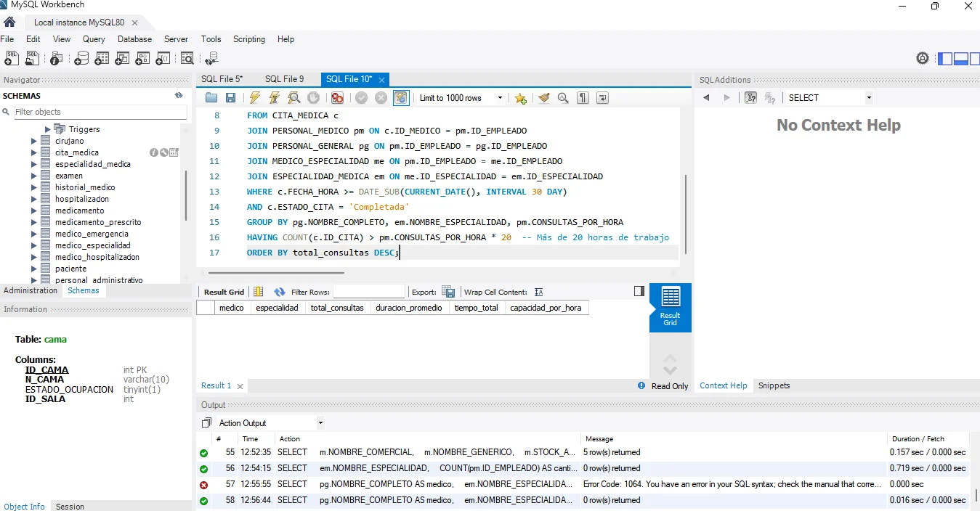Image resolution: width=980 pixels, height=511 pixels.
Task: Click the Filter Rows input field
Action: tap(368, 292)
